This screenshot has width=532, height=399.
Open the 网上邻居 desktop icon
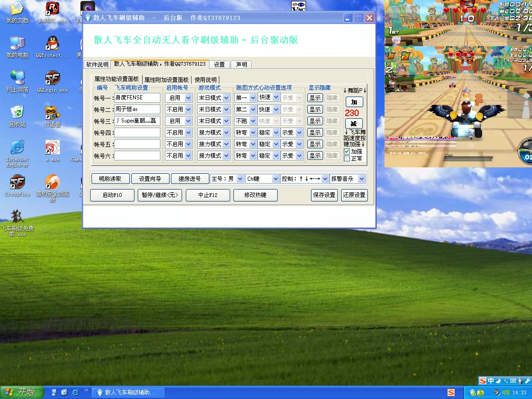pos(17,81)
